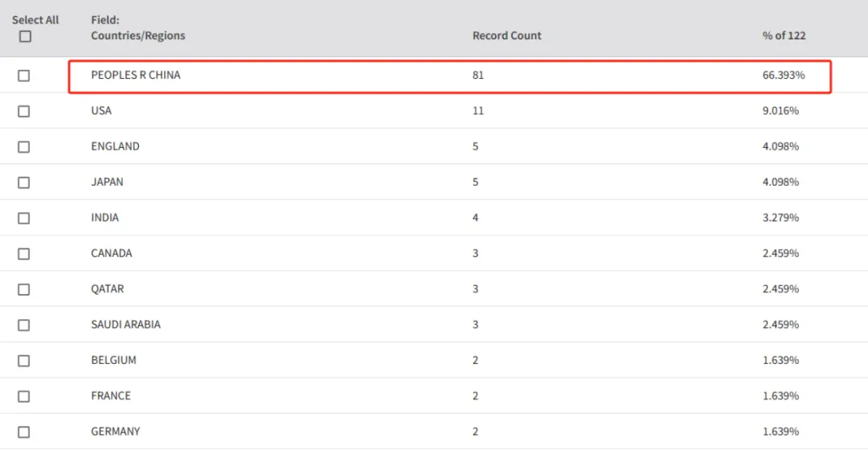Click the USA country label
The image size is (868, 450).
pyautogui.click(x=101, y=111)
